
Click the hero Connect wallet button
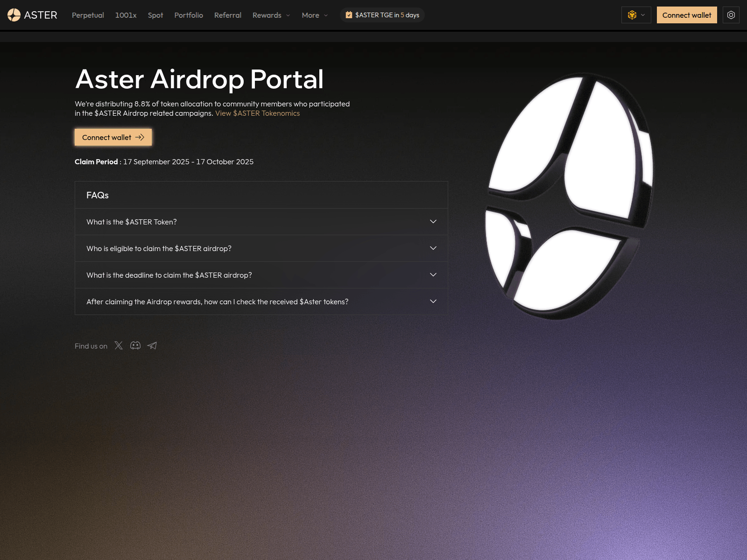click(x=113, y=137)
